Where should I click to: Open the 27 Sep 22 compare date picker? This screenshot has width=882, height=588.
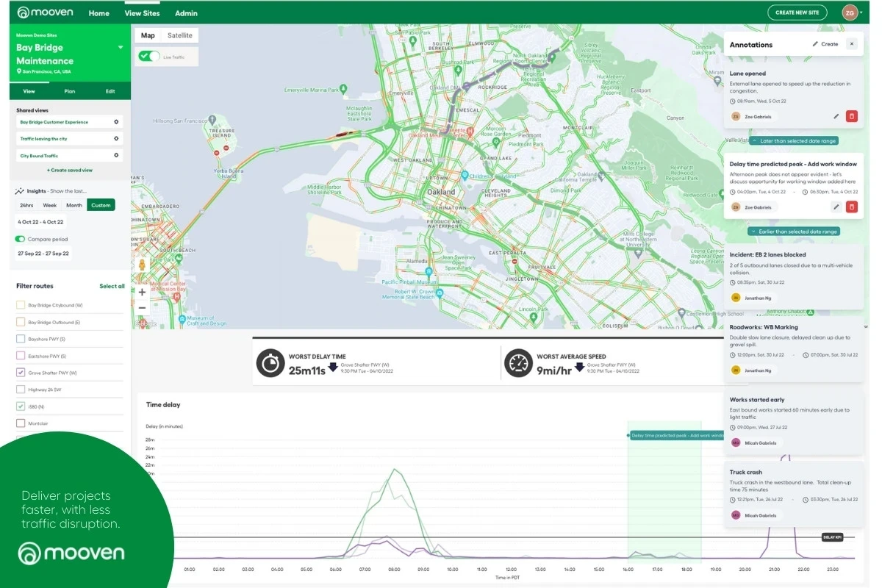tap(43, 254)
